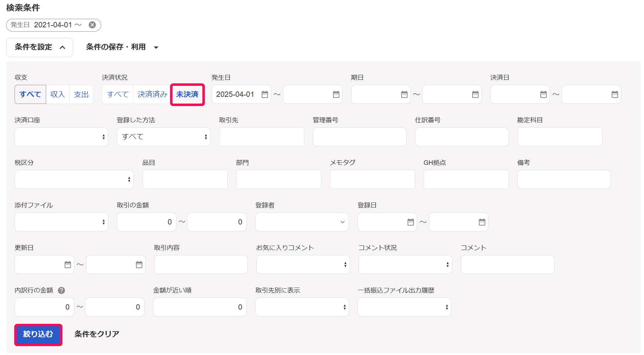The width and height of the screenshot is (644, 355).
Task: Open calendar for 決済日 end date
Action: click(x=615, y=94)
